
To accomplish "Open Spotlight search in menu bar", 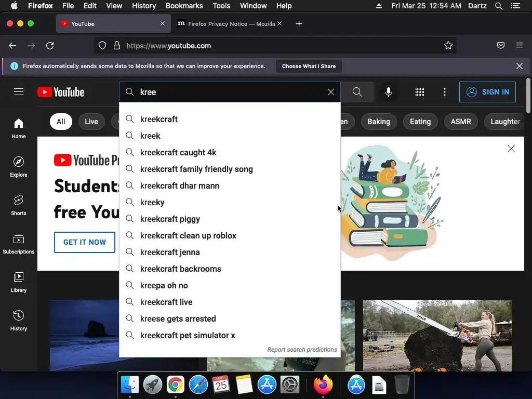I will pyautogui.click(x=498, y=6).
